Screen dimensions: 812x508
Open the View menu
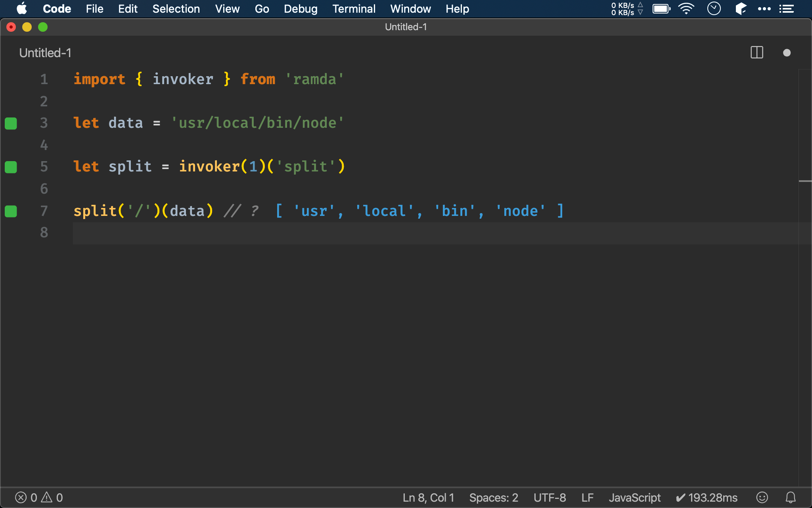pos(227,9)
